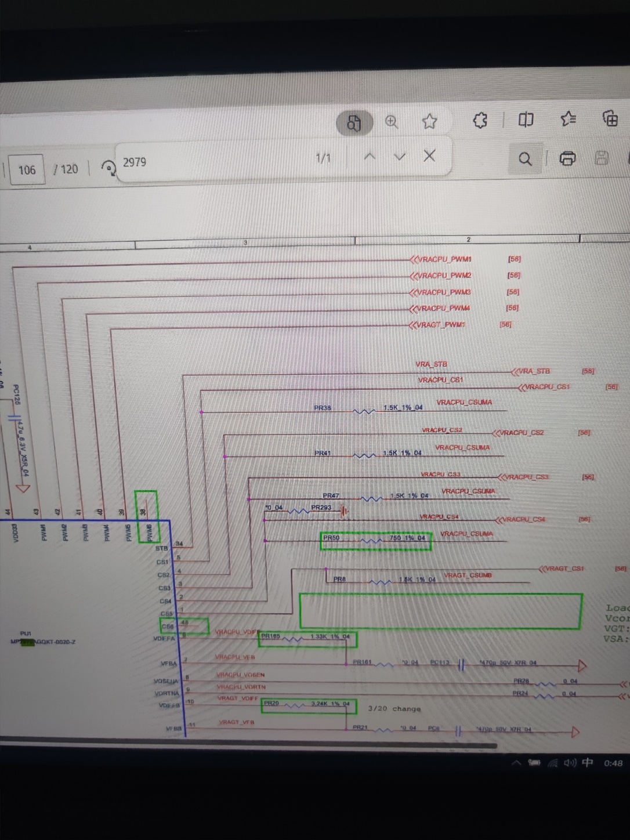The image size is (630, 840).
Task: Click the zoom in magnifier icon
Action: point(392,122)
